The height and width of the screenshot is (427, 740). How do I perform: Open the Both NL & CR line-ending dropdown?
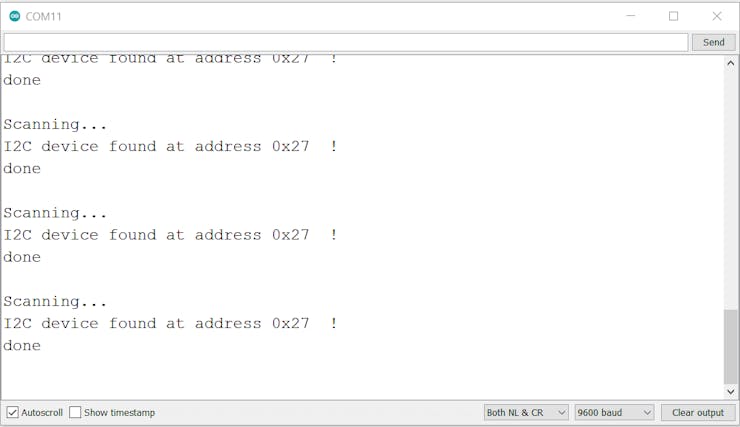526,412
